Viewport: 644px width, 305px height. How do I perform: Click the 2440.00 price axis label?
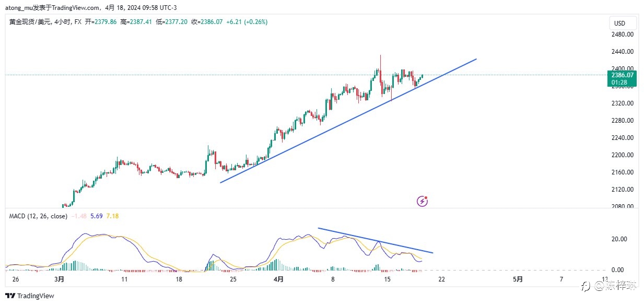(x=622, y=52)
